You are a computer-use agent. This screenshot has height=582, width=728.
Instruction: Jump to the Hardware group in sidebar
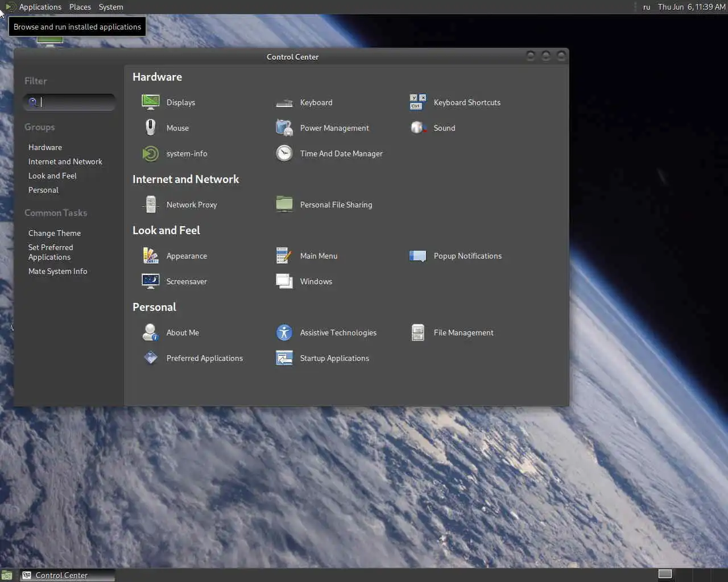point(45,147)
